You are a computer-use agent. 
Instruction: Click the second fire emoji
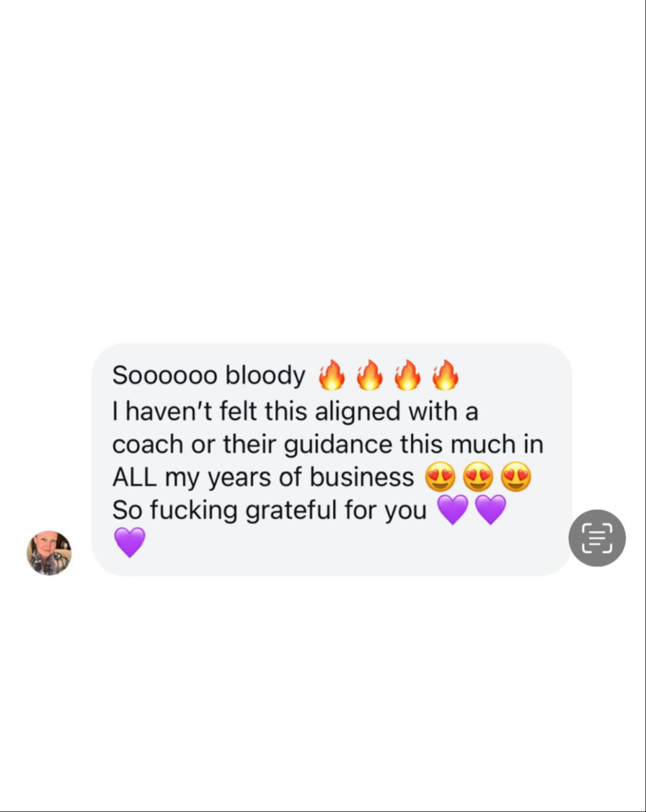(369, 375)
